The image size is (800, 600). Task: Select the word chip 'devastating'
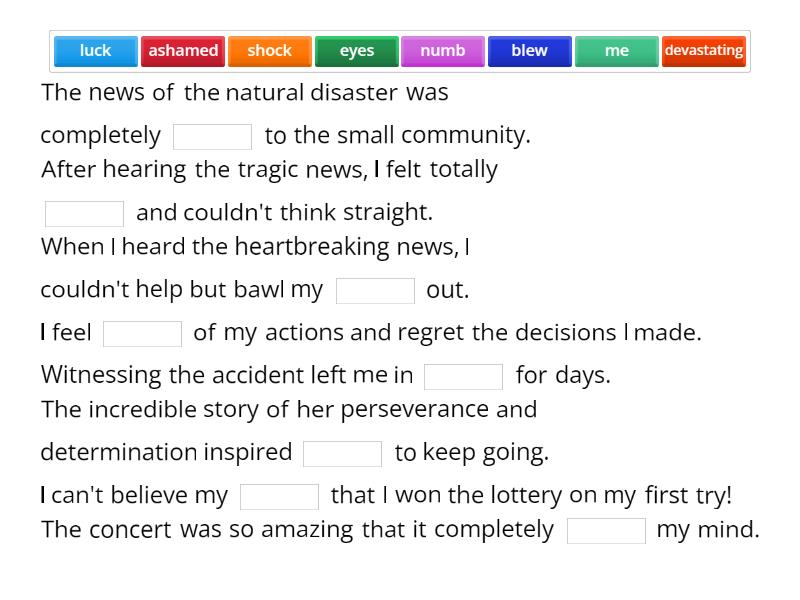[704, 51]
